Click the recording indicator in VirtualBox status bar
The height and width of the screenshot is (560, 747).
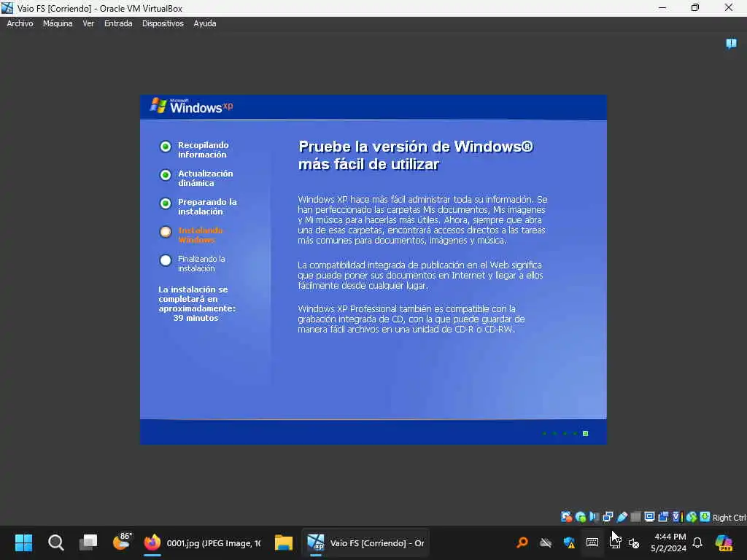[663, 517]
